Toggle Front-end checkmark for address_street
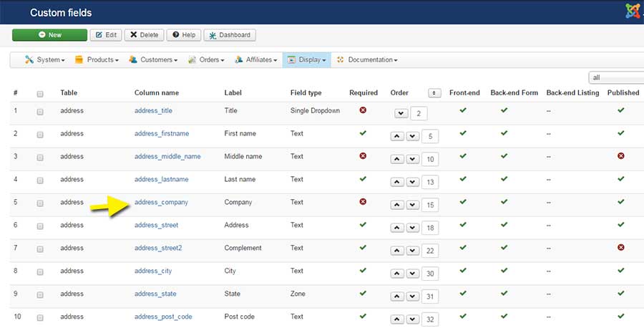This screenshot has height=328, width=644. point(463,225)
